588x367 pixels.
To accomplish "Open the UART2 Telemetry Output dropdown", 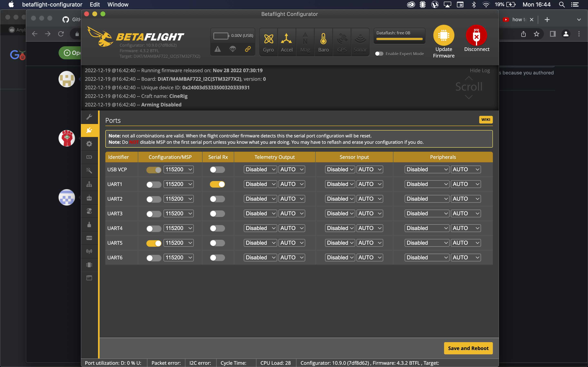I will (x=260, y=199).
